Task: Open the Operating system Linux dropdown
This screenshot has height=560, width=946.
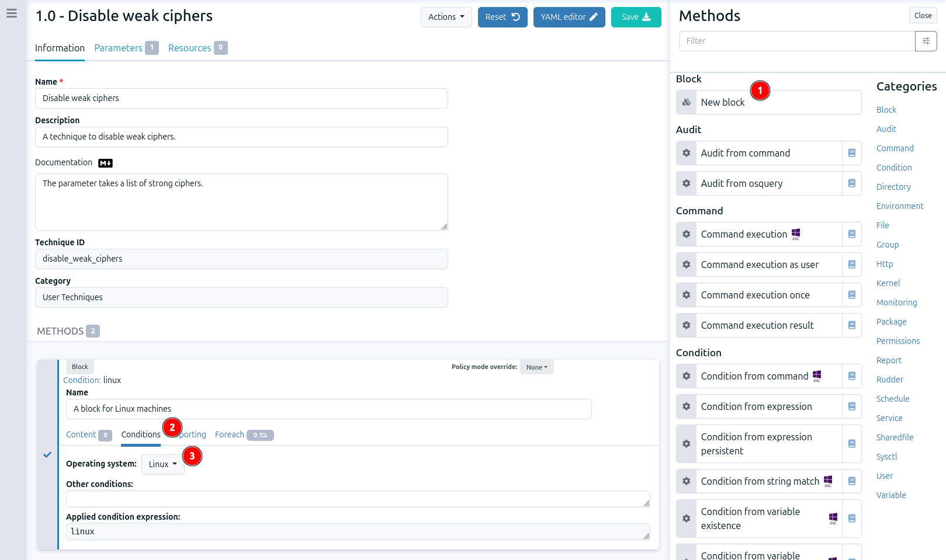Action: coord(162,464)
